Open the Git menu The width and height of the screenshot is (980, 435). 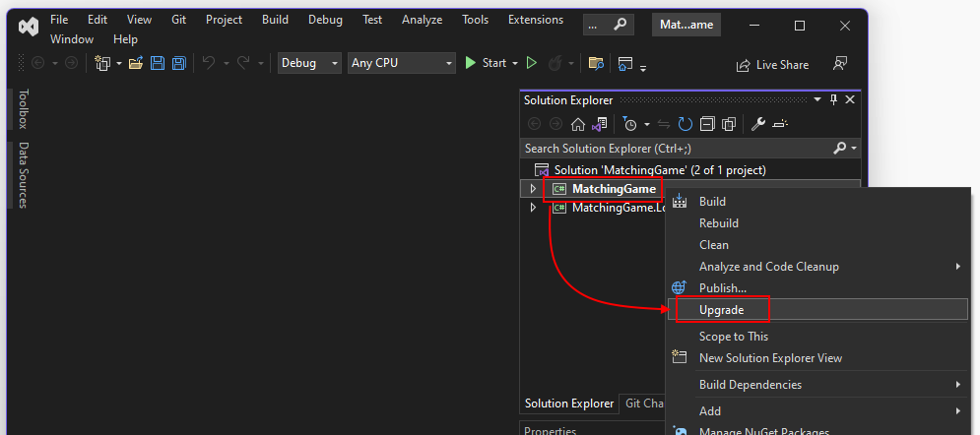click(x=178, y=20)
